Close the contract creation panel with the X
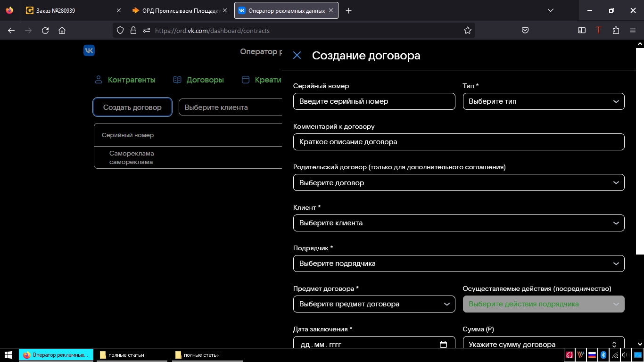The width and height of the screenshot is (644, 362). point(297,56)
